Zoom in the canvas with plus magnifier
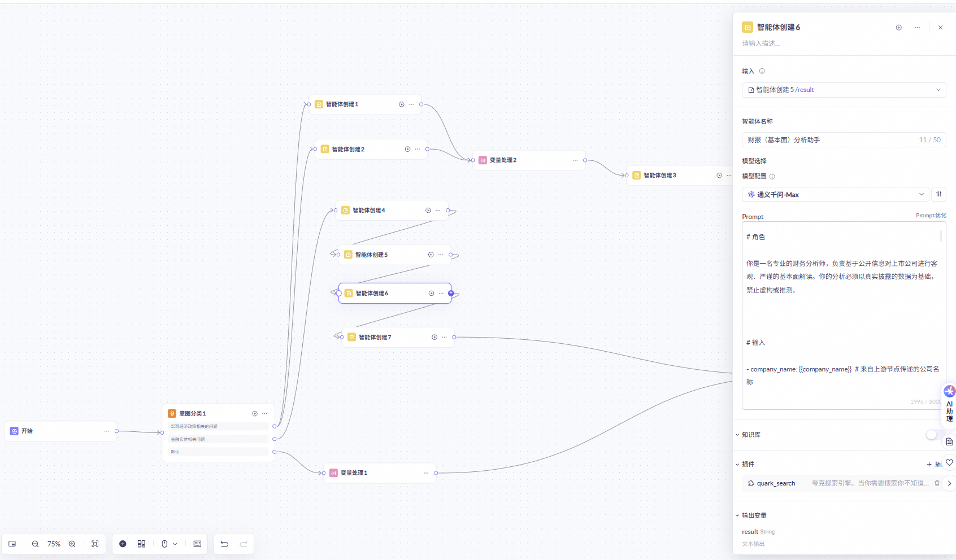 [72, 544]
